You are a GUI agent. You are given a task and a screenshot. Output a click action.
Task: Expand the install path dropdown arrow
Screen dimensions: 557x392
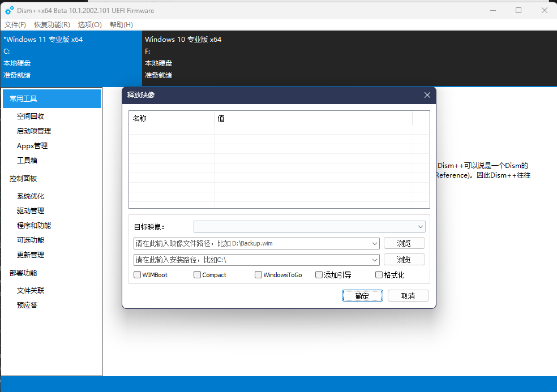click(x=374, y=260)
